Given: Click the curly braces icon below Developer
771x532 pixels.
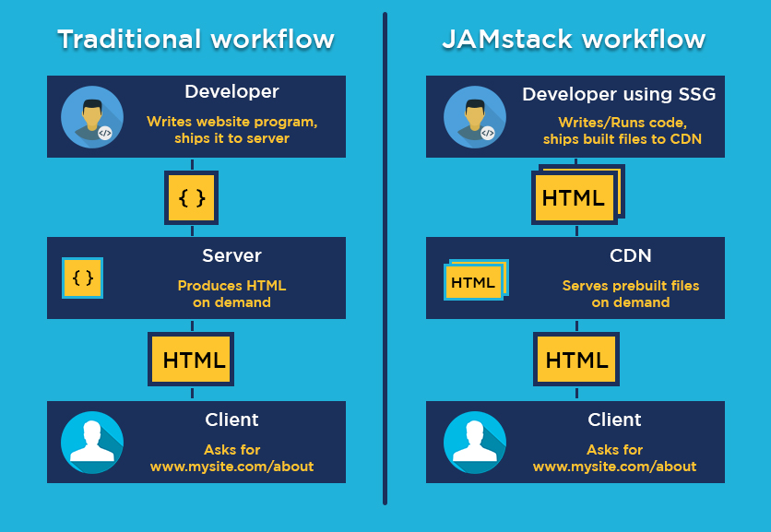Looking at the screenshot, I should pos(191,197).
